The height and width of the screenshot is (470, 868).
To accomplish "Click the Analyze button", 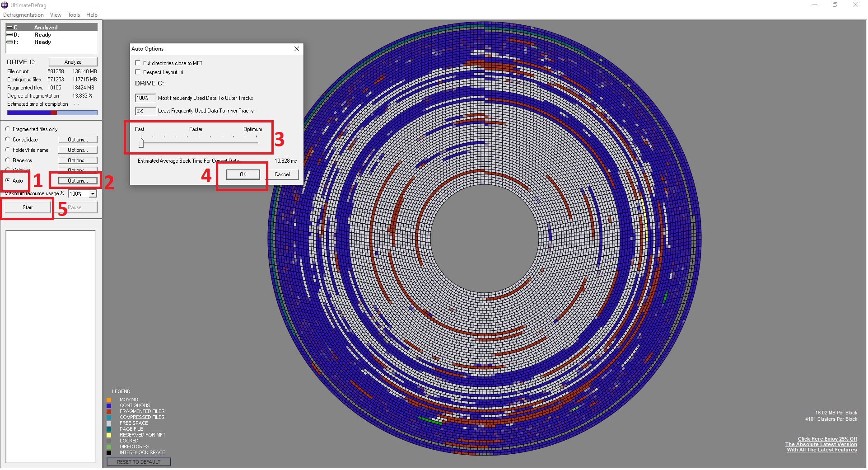I will pyautogui.click(x=73, y=62).
